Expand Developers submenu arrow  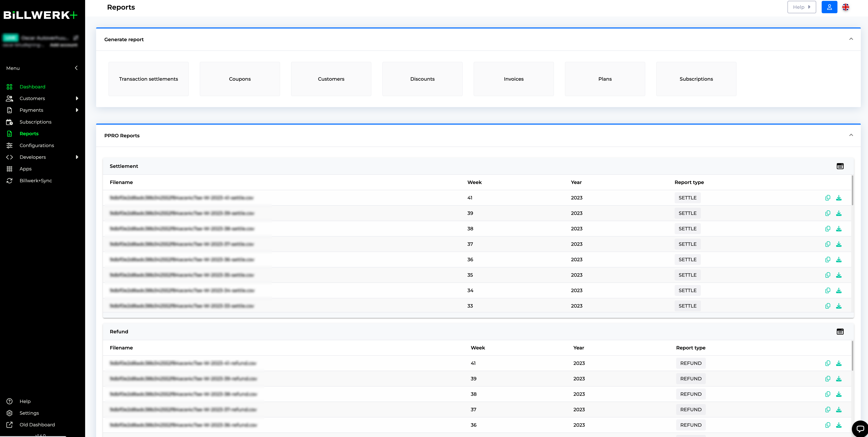tap(77, 157)
